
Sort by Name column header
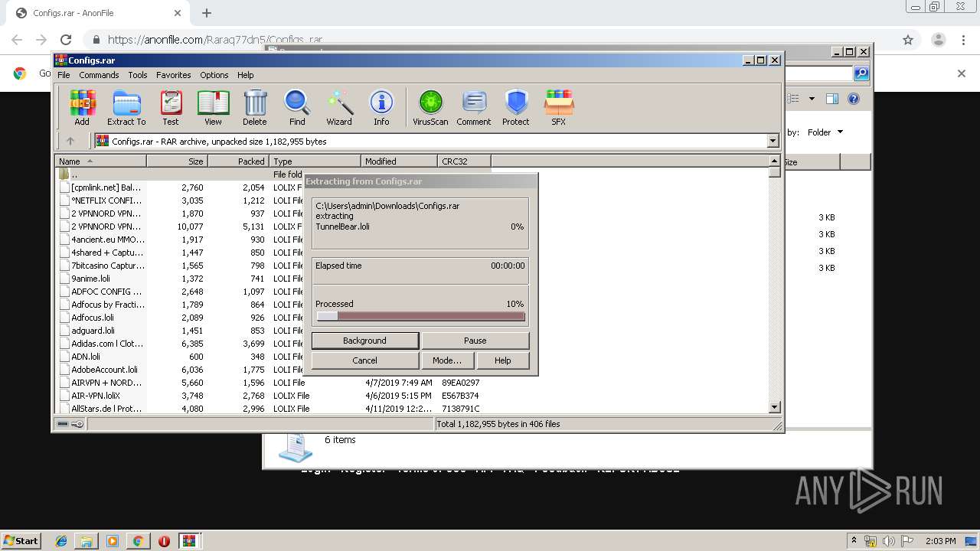pos(100,161)
